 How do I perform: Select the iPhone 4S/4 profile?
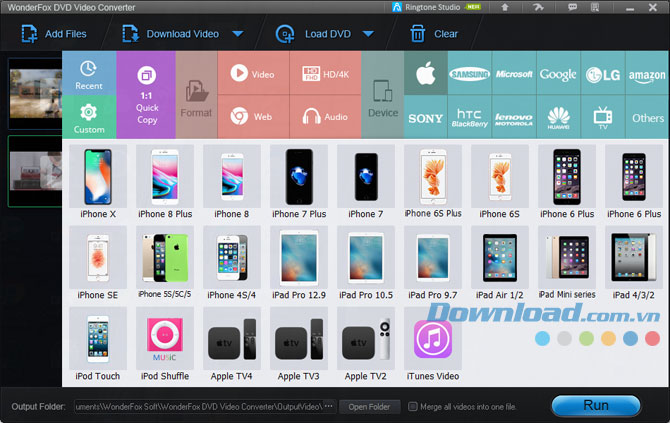(232, 263)
